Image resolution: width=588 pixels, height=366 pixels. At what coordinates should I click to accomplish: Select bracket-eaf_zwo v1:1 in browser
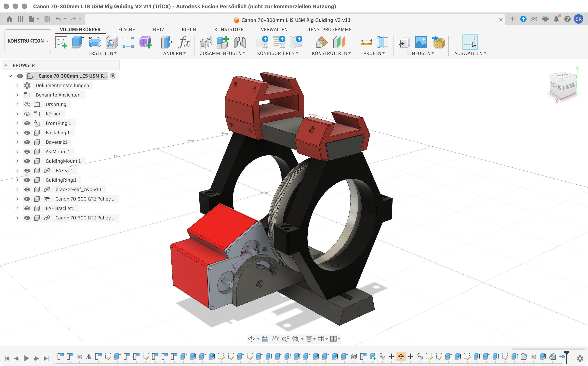[78, 189]
